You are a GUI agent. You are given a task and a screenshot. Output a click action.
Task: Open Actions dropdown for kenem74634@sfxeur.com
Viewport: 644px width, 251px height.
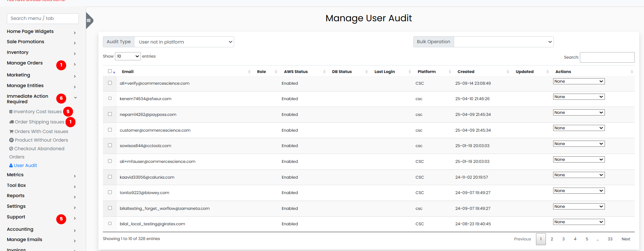click(x=579, y=97)
